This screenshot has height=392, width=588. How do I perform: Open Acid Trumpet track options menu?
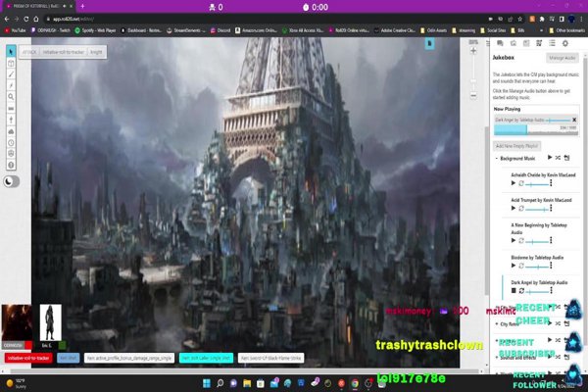click(x=551, y=208)
